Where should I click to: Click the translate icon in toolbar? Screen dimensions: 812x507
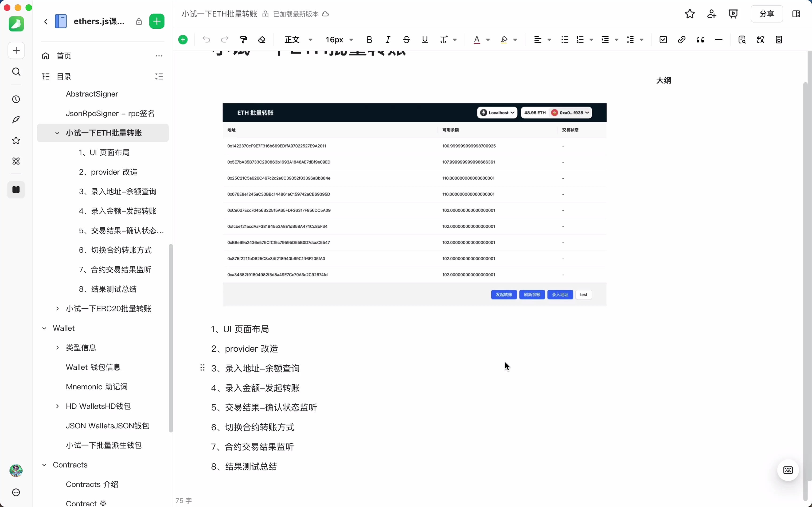coord(760,40)
